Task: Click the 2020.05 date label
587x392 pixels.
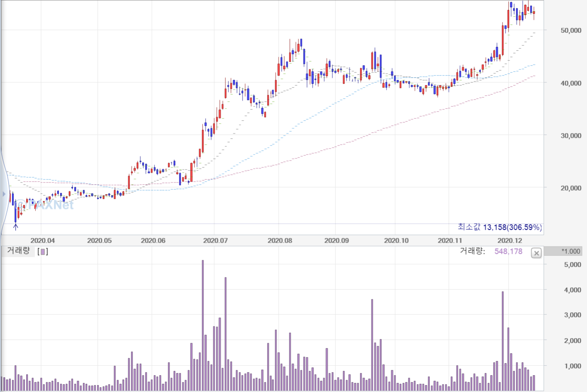Action: pyautogui.click(x=99, y=240)
